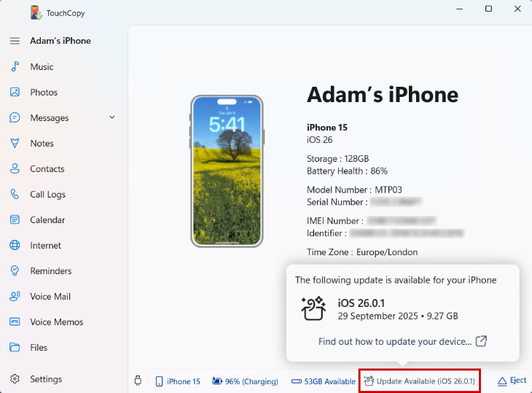Select Files in the sidebar
This screenshot has height=393, width=532.
[39, 348]
